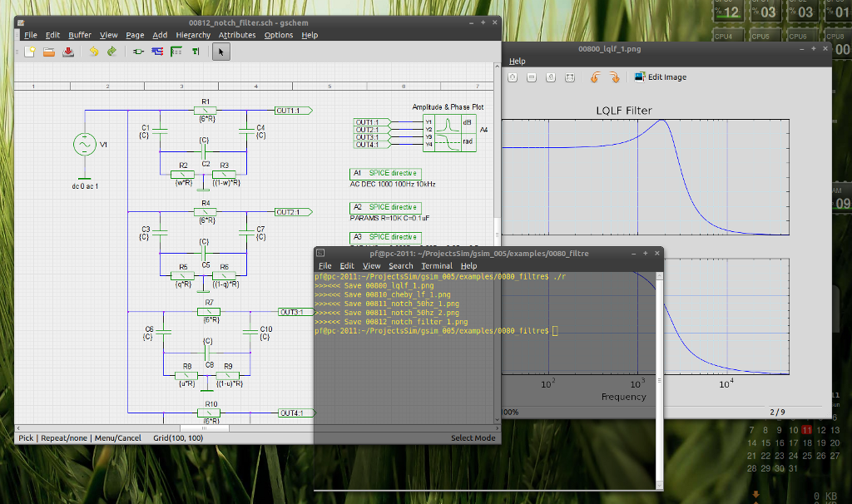Open the image viewer Help menu
Screen dimensions: 852x504
pyautogui.click(x=517, y=62)
